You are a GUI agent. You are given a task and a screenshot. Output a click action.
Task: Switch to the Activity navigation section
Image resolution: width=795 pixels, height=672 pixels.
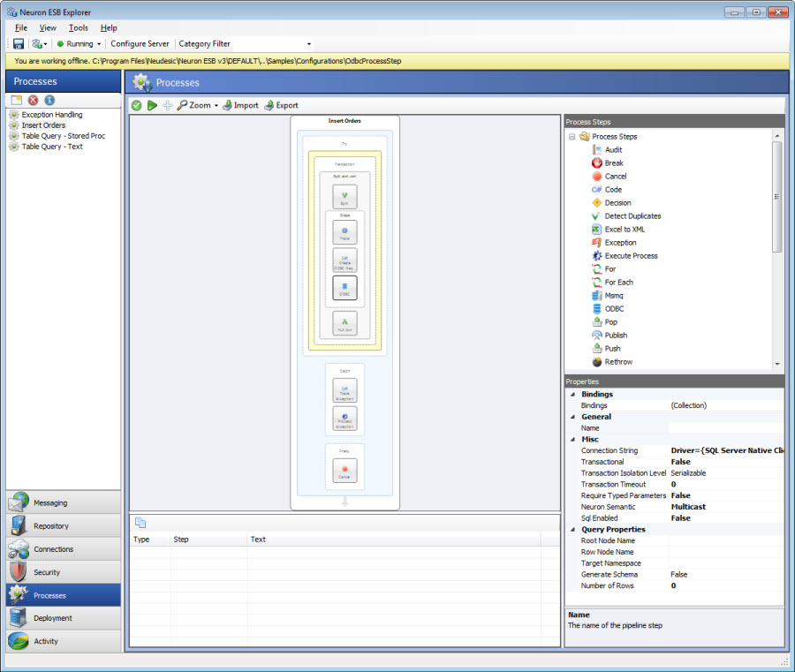point(64,641)
